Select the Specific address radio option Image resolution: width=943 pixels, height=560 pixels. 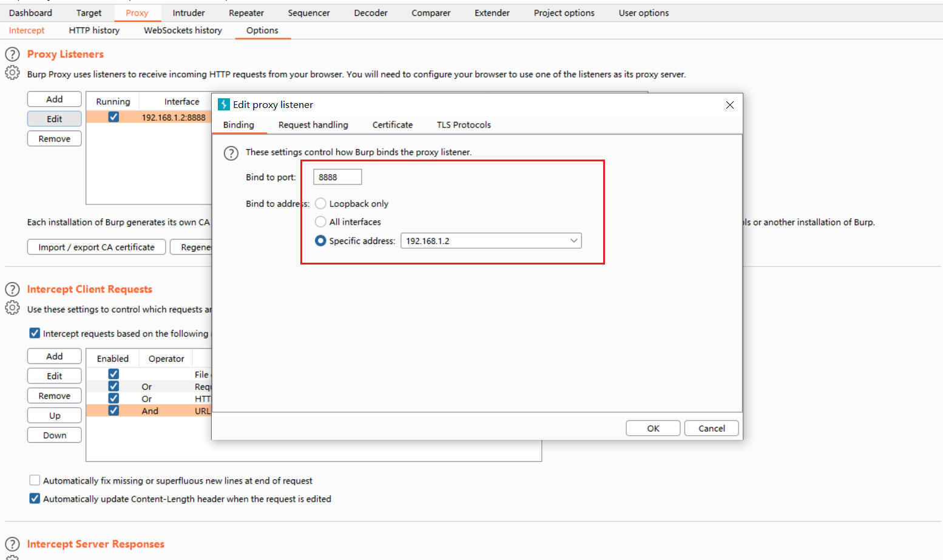[x=320, y=241]
